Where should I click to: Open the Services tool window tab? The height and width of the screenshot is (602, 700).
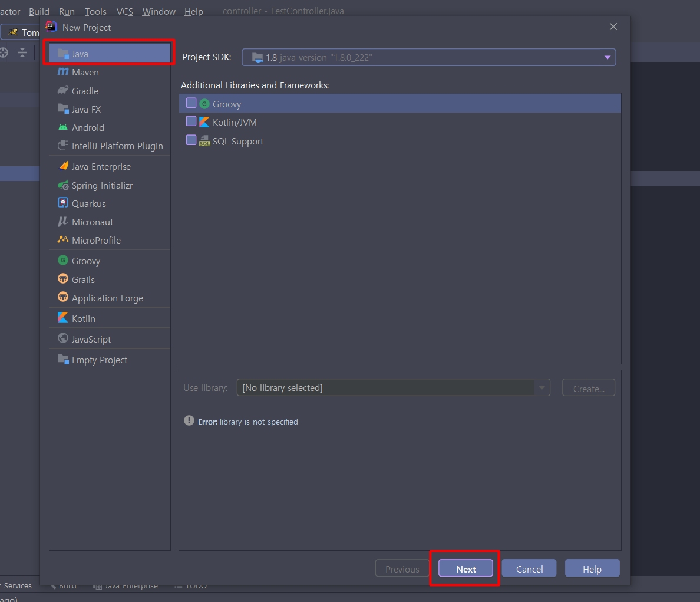(x=17, y=585)
